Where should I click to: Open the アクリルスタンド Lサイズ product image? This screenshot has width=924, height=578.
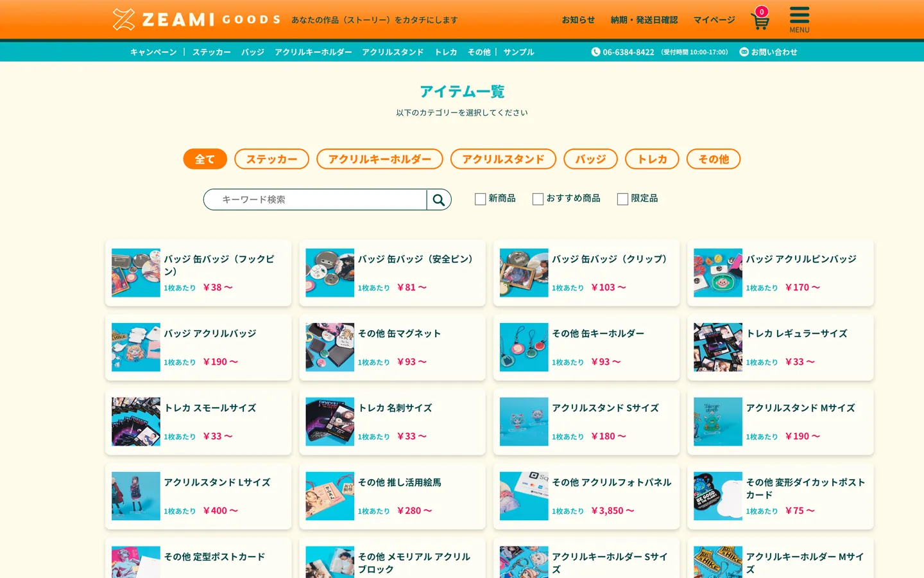pyautogui.click(x=136, y=496)
